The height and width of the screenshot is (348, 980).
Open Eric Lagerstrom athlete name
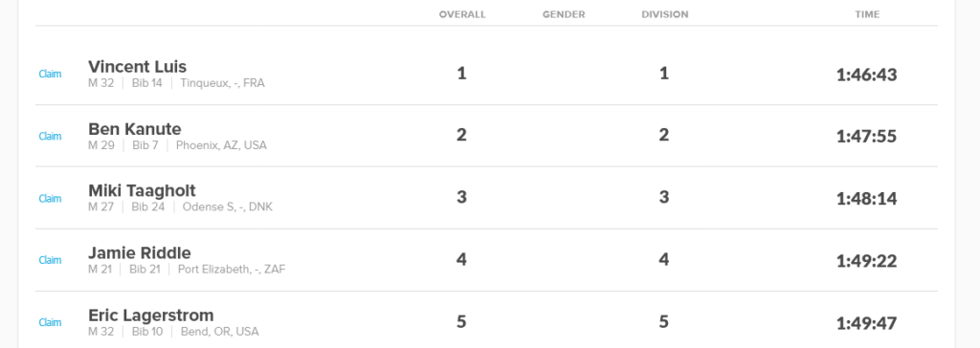(x=151, y=315)
